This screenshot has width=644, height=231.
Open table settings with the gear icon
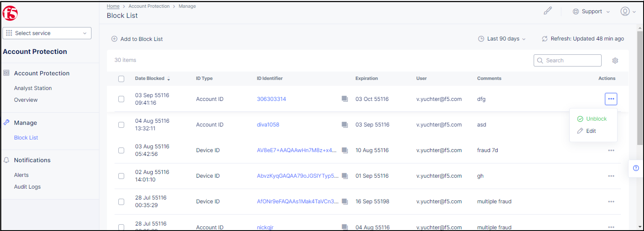tap(615, 60)
